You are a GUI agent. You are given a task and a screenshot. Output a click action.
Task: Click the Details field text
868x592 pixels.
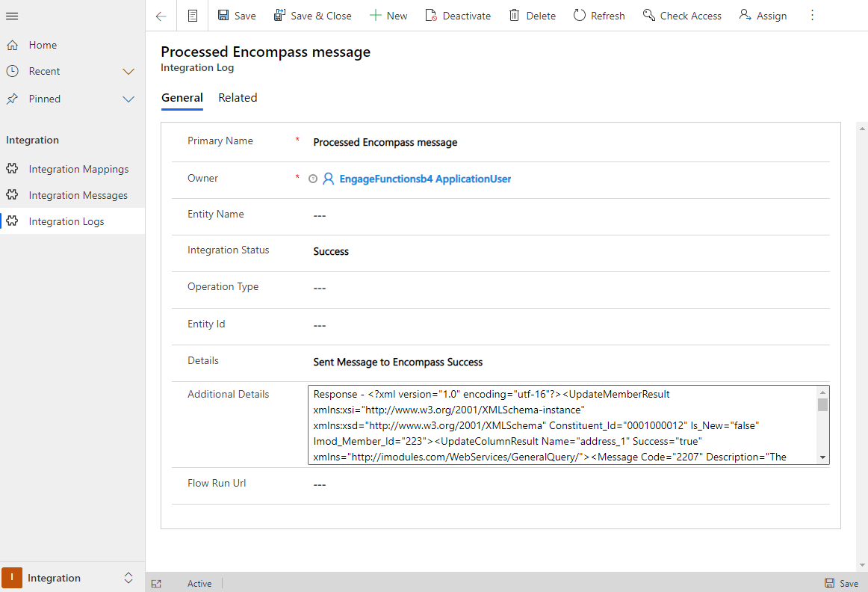pos(397,362)
